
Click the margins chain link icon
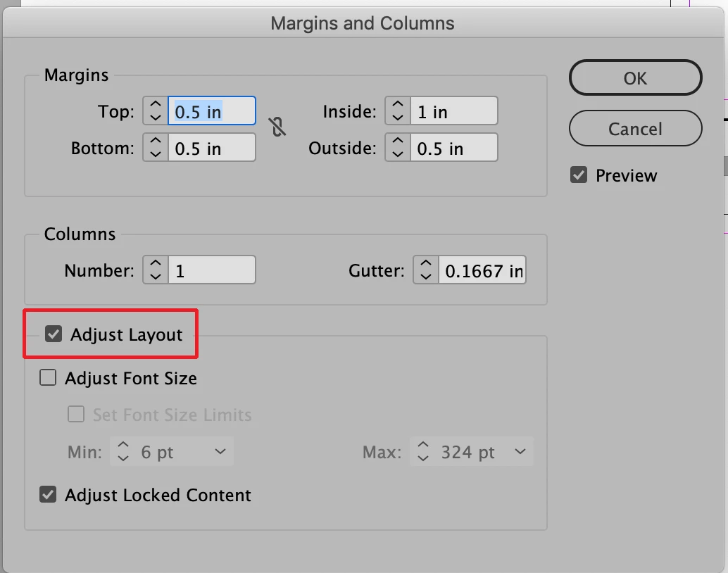(277, 127)
